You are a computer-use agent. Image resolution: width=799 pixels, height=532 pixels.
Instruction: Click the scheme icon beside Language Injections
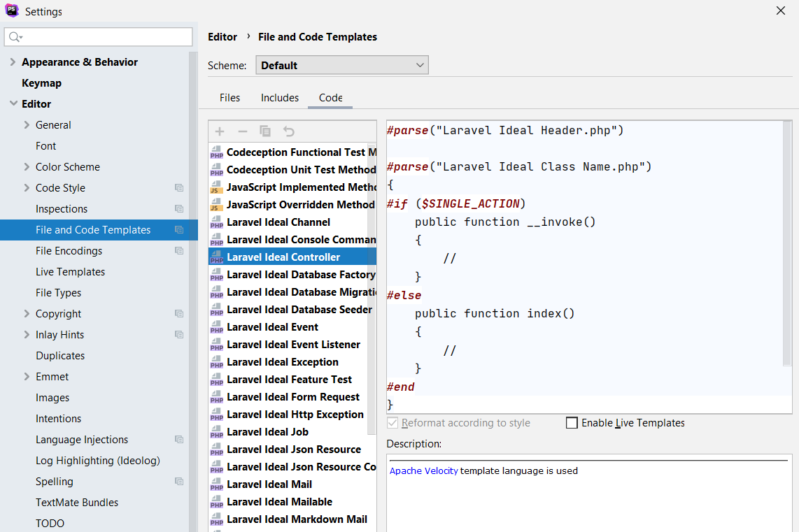point(179,439)
